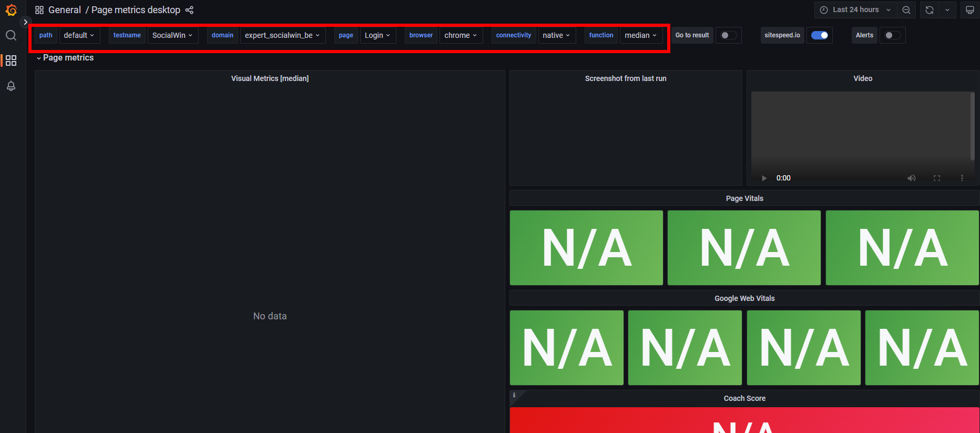
Task: Zoom out the time range
Action: (x=906, y=10)
